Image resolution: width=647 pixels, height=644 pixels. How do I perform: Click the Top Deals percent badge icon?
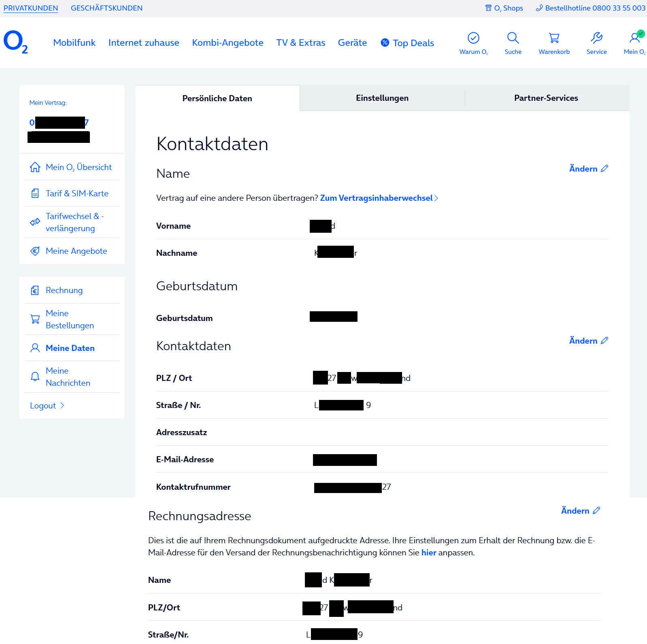(x=385, y=43)
